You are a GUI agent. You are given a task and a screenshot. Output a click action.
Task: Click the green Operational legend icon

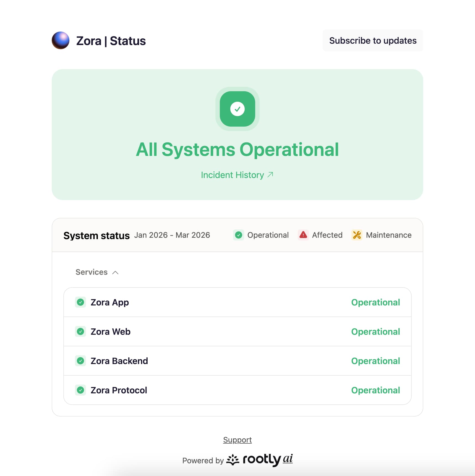(238, 235)
